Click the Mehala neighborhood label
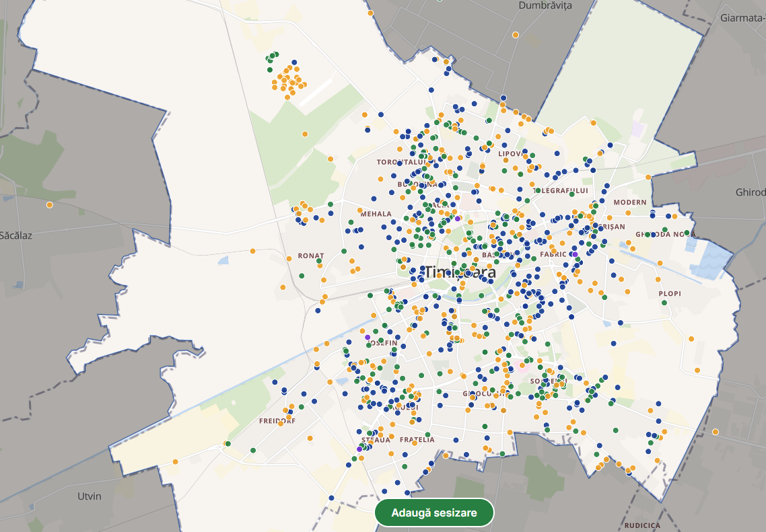The height and width of the screenshot is (532, 766). pos(376,214)
